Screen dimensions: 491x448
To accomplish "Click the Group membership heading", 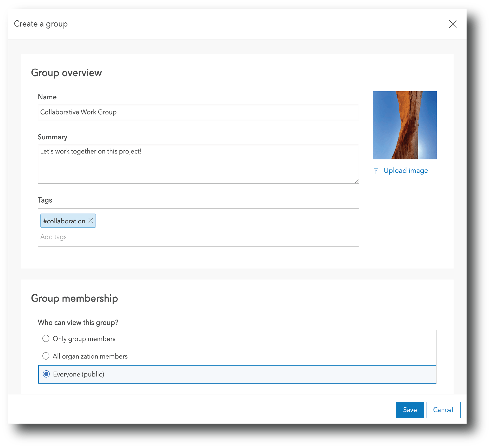I will click(x=75, y=298).
